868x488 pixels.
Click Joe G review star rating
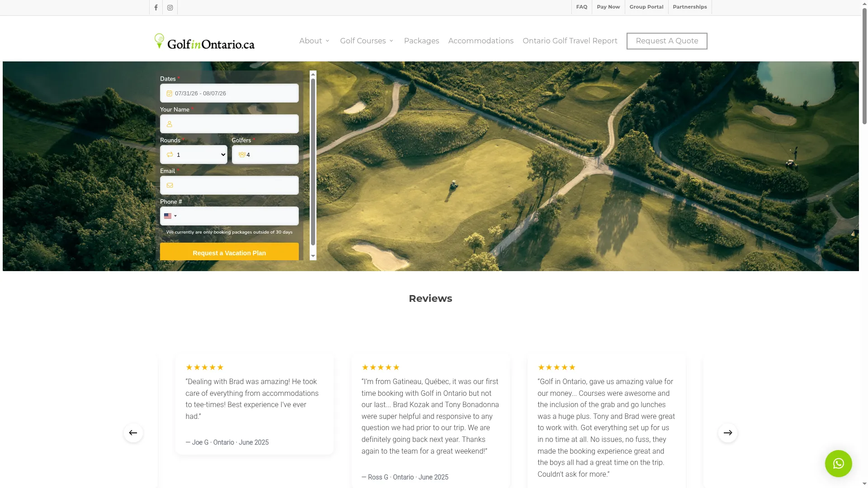click(x=204, y=367)
